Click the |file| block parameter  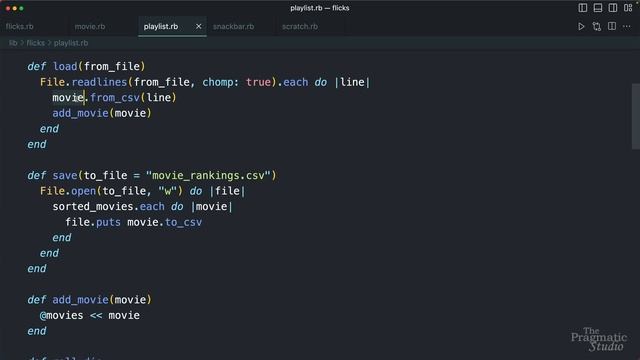coord(227,191)
